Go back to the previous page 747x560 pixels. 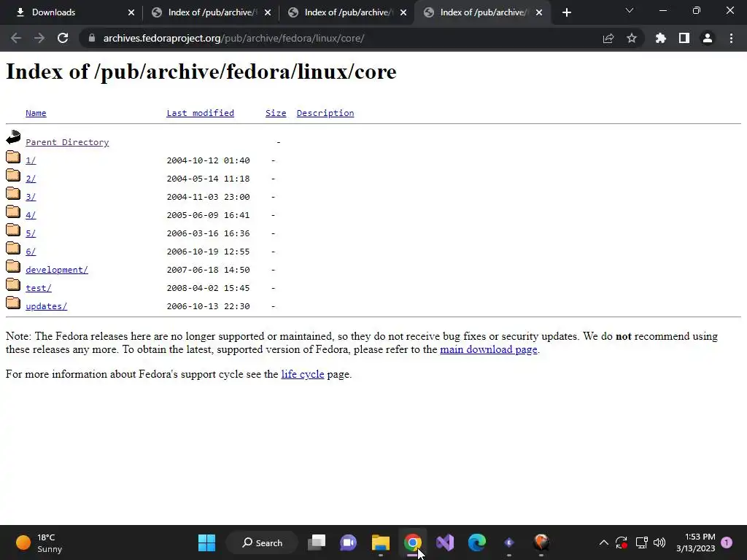[16, 38]
